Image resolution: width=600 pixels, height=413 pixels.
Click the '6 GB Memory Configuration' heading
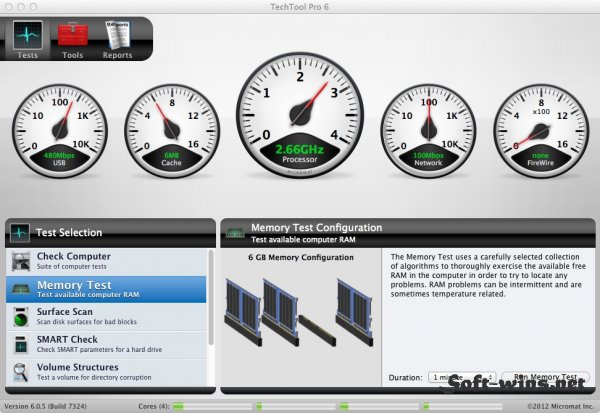[301, 257]
